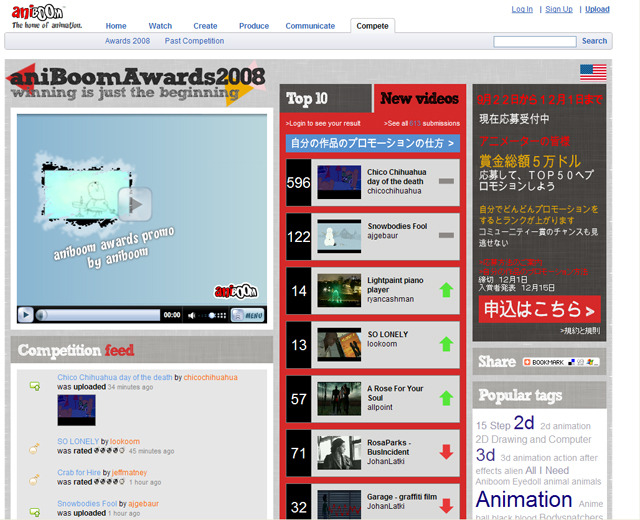The image size is (640, 520).
Task: Open the 規約と規則 rules link
Action: click(580, 331)
